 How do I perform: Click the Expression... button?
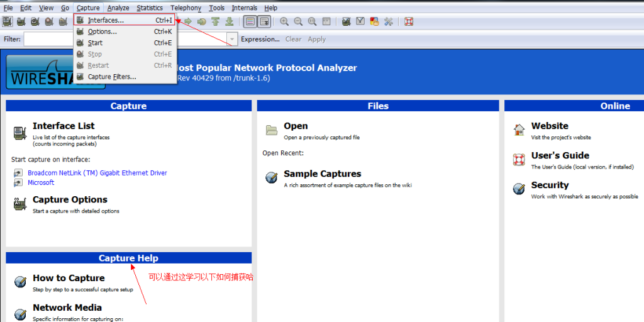coord(260,40)
